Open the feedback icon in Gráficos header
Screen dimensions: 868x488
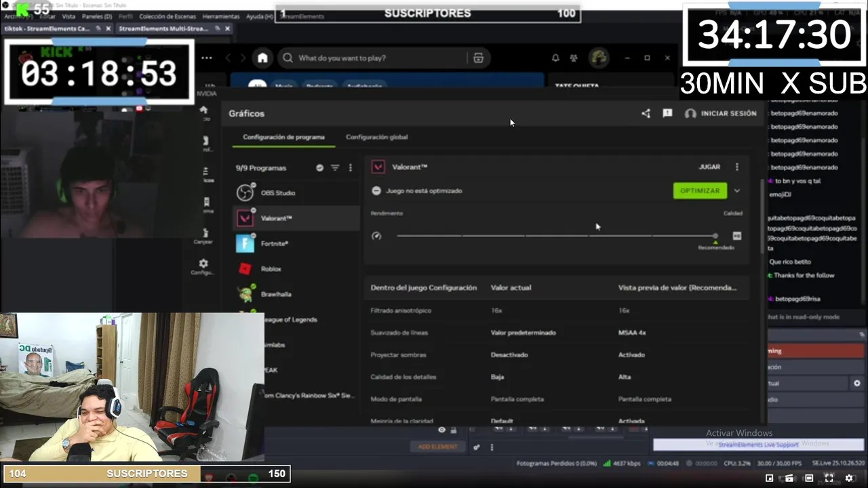[667, 114]
